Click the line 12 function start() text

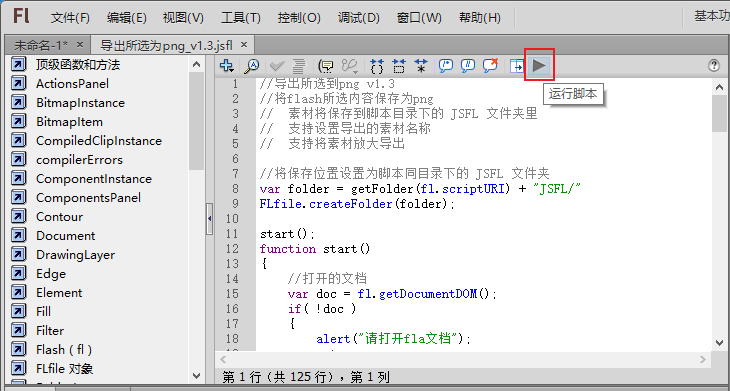(315, 249)
